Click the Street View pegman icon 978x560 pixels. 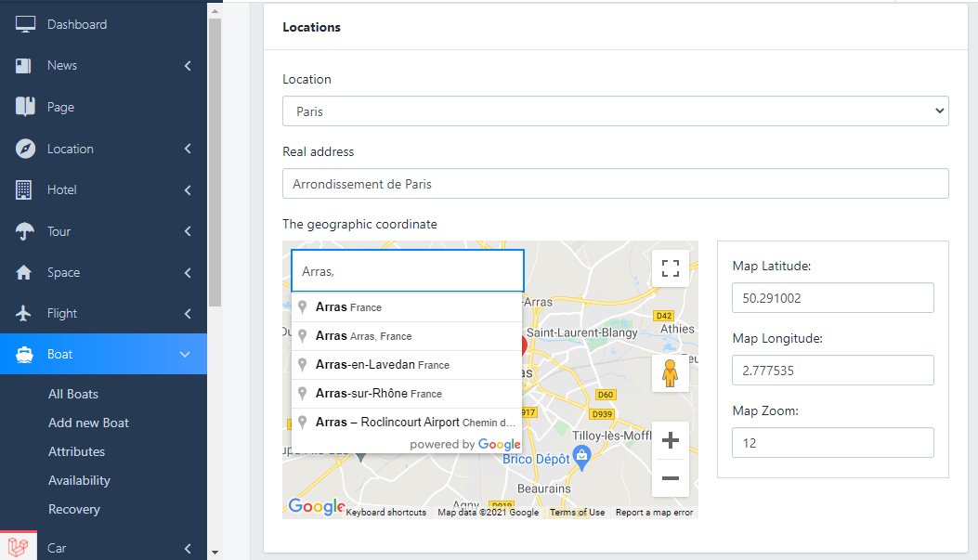point(670,373)
